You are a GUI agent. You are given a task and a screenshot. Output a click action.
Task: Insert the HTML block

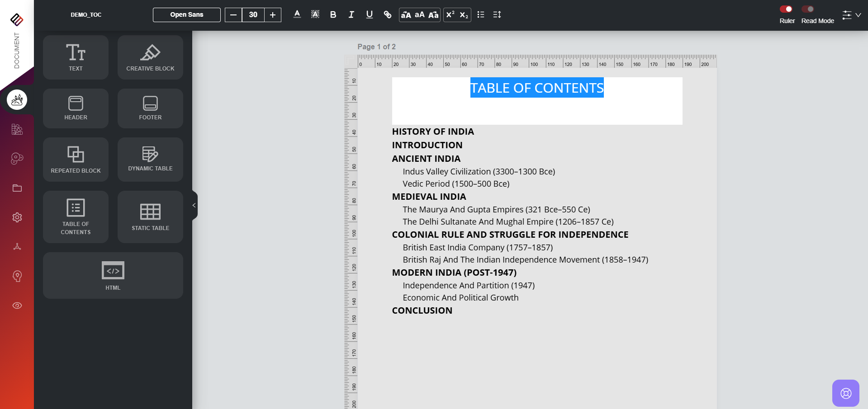[113, 275]
